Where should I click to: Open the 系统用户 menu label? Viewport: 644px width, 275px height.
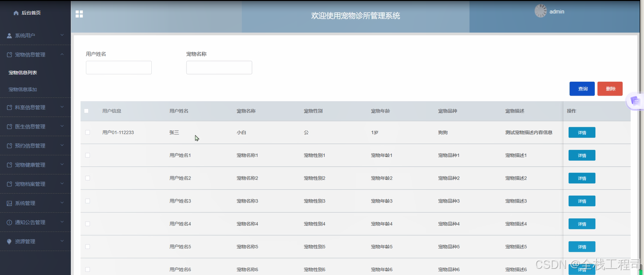pos(25,36)
